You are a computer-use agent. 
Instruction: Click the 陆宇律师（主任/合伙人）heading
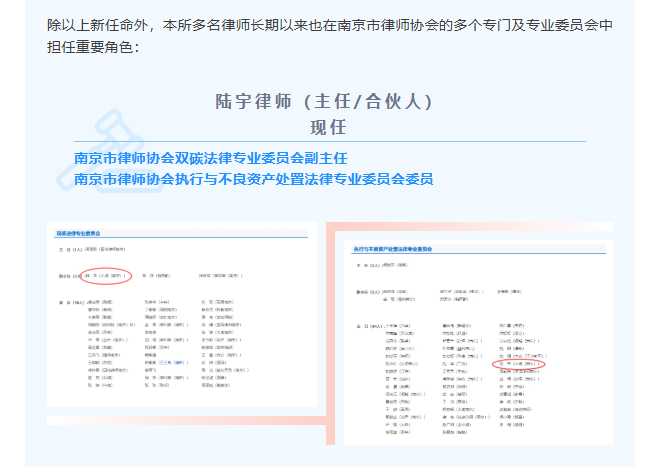[325, 103]
